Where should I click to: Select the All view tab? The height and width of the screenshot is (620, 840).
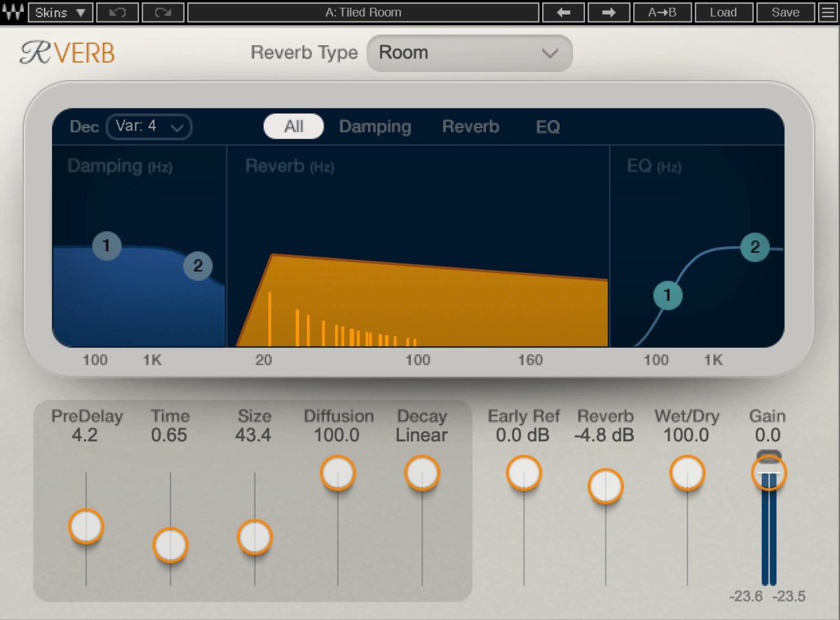pyautogui.click(x=294, y=126)
